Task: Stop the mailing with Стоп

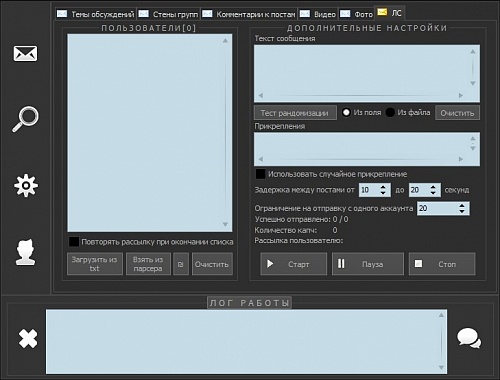Action: 442,264
